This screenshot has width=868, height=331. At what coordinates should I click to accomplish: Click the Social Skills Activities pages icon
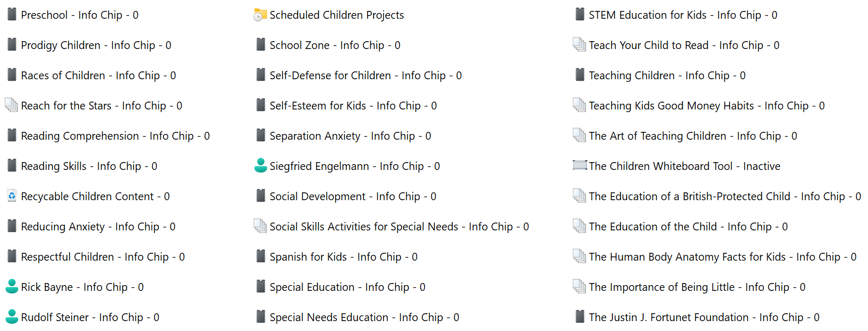click(260, 226)
